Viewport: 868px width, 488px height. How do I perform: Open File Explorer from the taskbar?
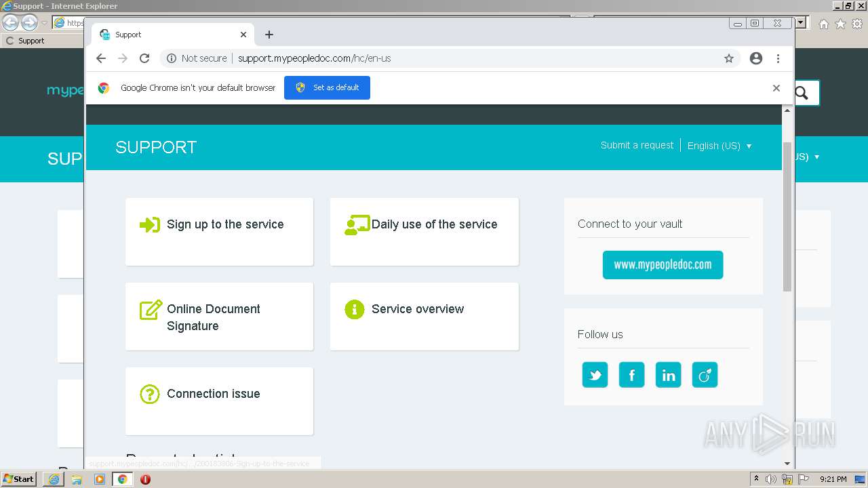pyautogui.click(x=77, y=479)
